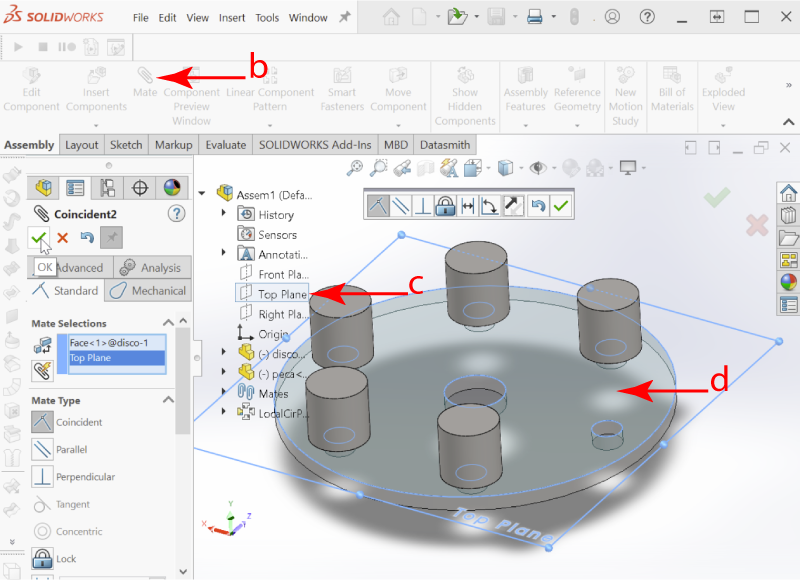Viewport: 800px width, 580px height.
Task: Expand the disco component node
Action: 223,351
